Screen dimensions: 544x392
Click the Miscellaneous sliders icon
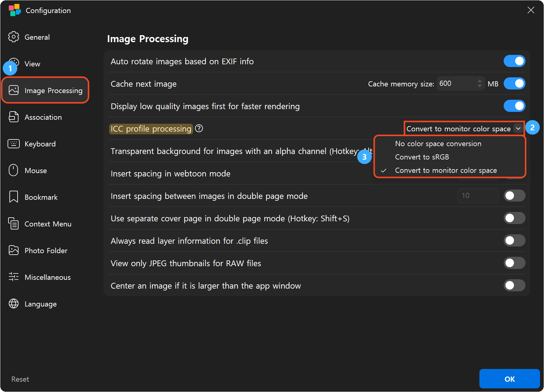tap(13, 277)
